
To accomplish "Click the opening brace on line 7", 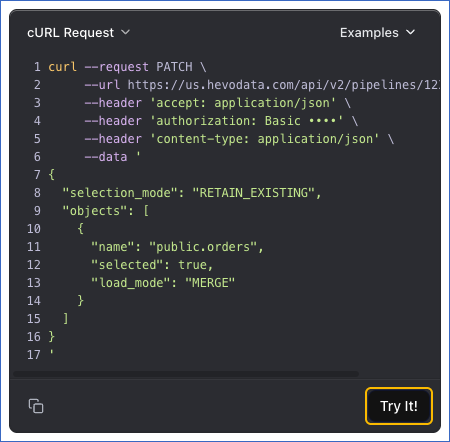I will pos(51,175).
